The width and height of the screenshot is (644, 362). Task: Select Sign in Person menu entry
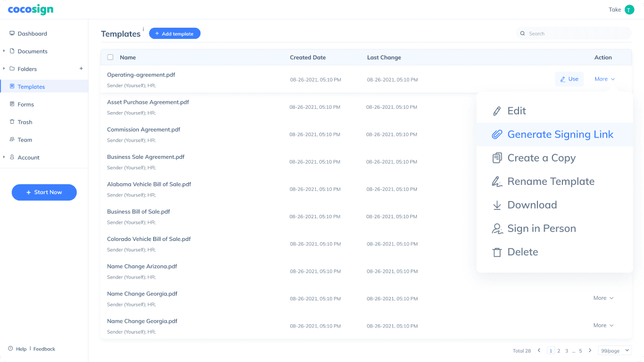pyautogui.click(x=541, y=229)
